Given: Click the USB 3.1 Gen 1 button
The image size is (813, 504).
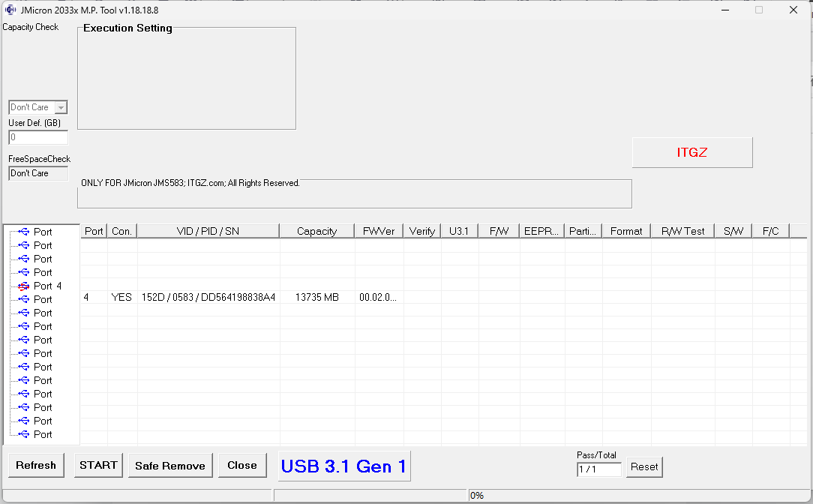Looking at the screenshot, I should pos(344,466).
